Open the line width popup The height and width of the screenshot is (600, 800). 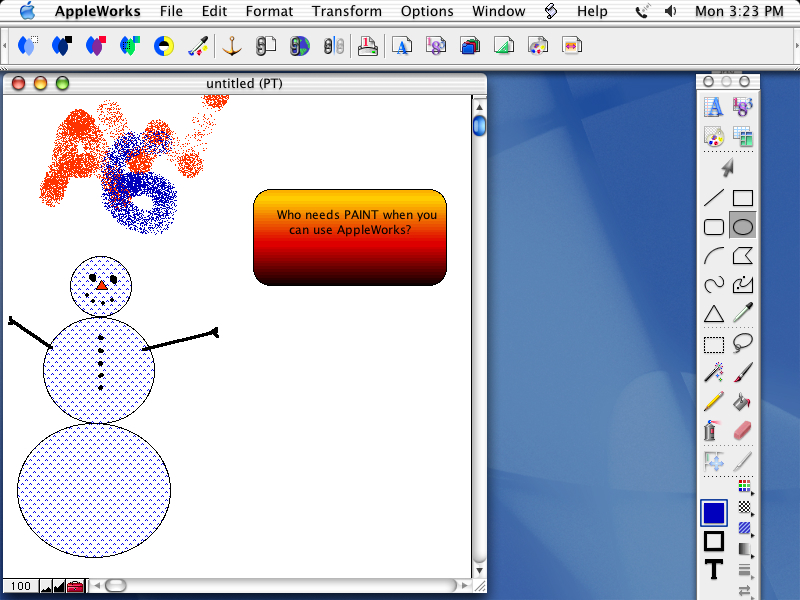[745, 569]
